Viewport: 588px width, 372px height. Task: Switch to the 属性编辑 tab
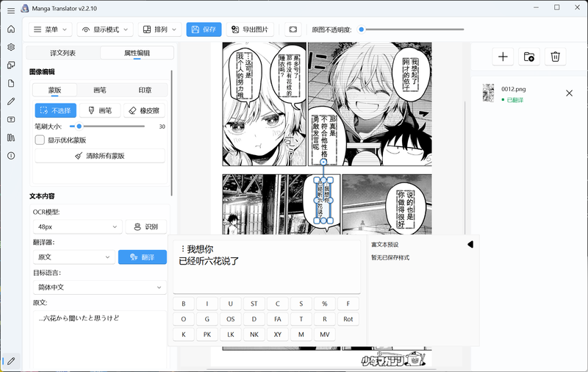click(x=137, y=53)
